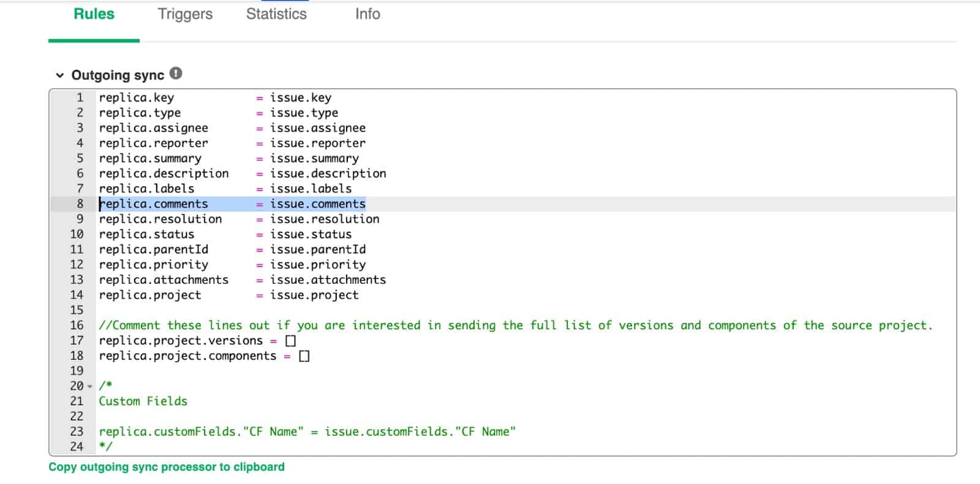Screen dimensions: 980x484
Task: Click the empty brackets on line 18
Action: coord(304,356)
